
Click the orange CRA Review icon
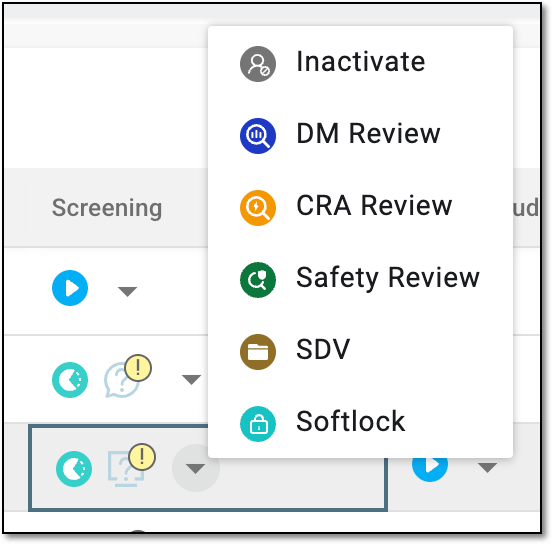[258, 208]
